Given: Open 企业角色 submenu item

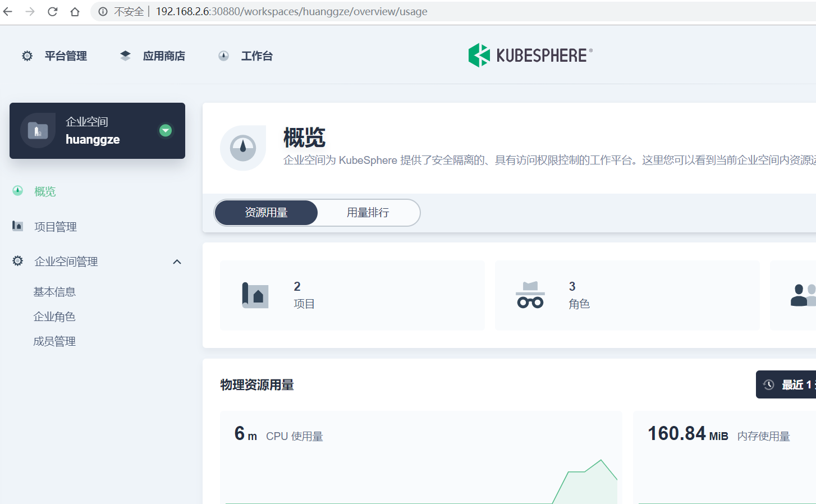Looking at the screenshot, I should pyautogui.click(x=54, y=317).
